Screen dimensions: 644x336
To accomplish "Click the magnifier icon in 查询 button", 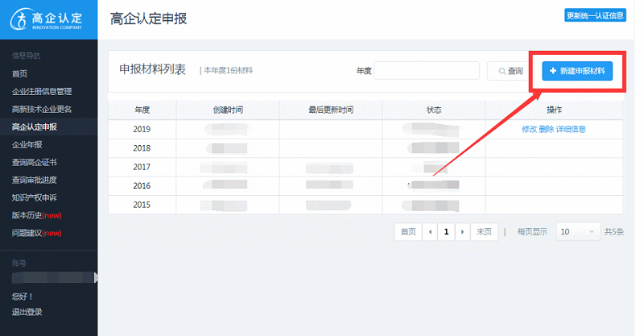I will point(502,71).
